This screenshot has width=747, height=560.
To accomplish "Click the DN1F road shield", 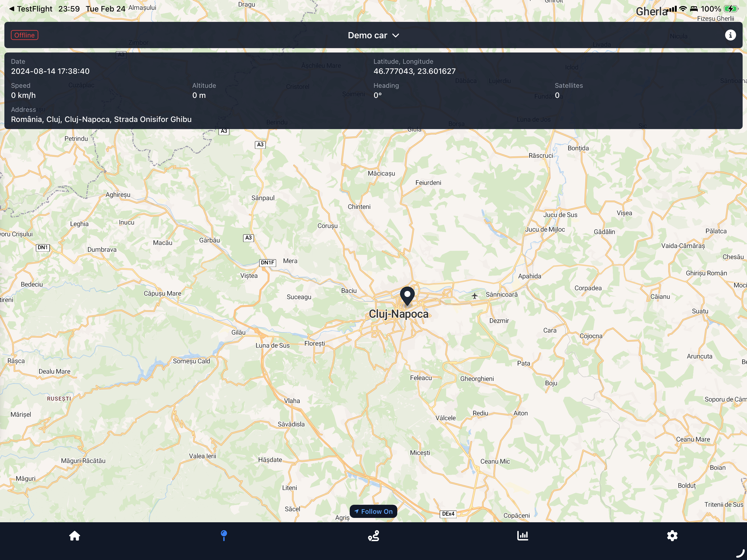I will click(x=267, y=263).
